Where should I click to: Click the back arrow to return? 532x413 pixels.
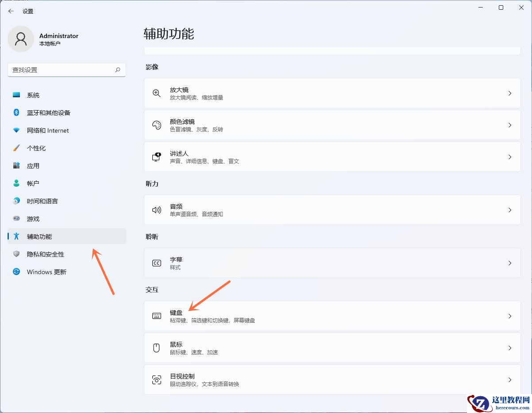(11, 11)
